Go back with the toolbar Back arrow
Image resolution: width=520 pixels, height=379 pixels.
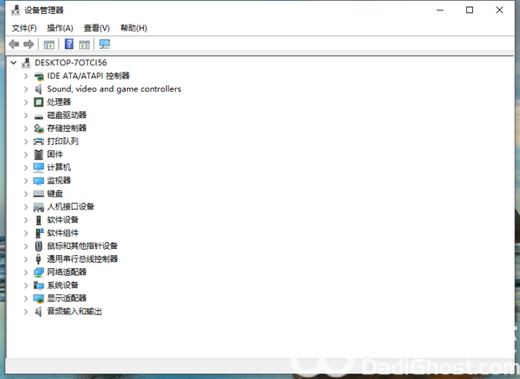pyautogui.click(x=14, y=44)
